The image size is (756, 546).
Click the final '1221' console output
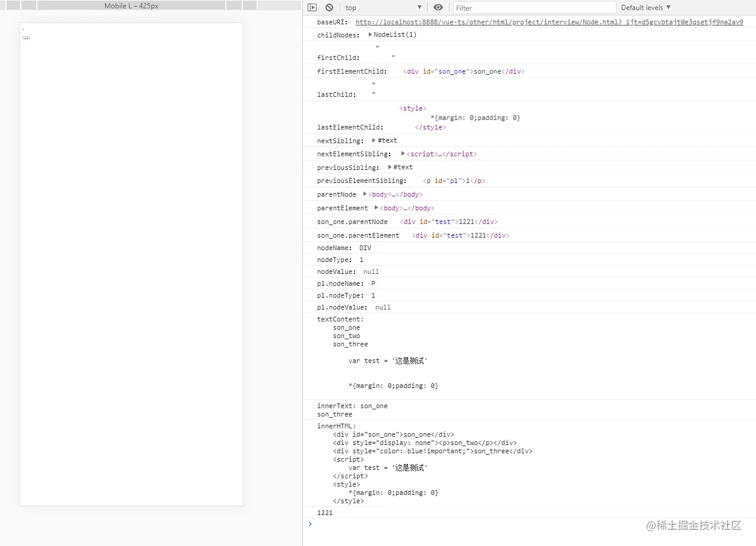325,513
